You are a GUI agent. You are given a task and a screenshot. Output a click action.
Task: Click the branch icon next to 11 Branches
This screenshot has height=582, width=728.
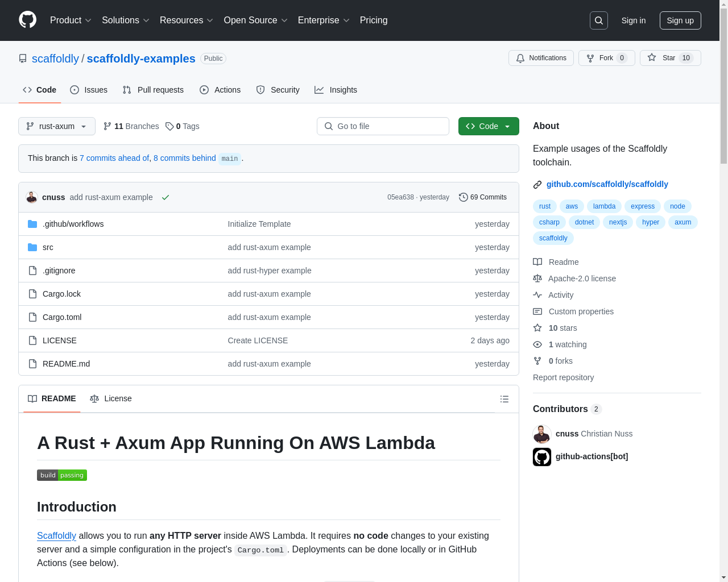(x=107, y=126)
